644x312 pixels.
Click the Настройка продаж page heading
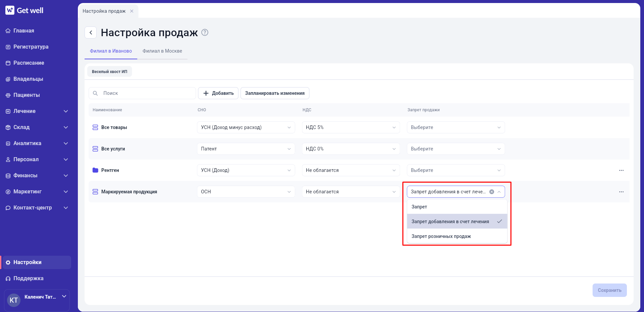point(149,33)
